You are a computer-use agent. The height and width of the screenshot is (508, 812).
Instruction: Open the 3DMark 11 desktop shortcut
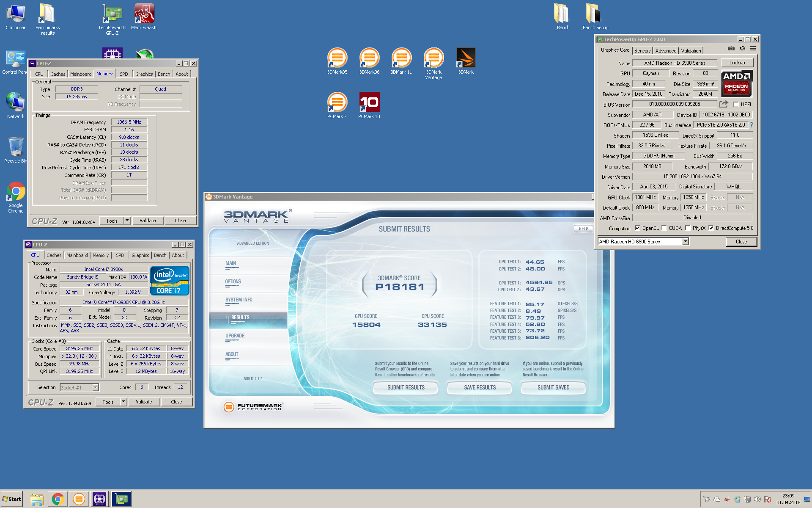(x=401, y=61)
